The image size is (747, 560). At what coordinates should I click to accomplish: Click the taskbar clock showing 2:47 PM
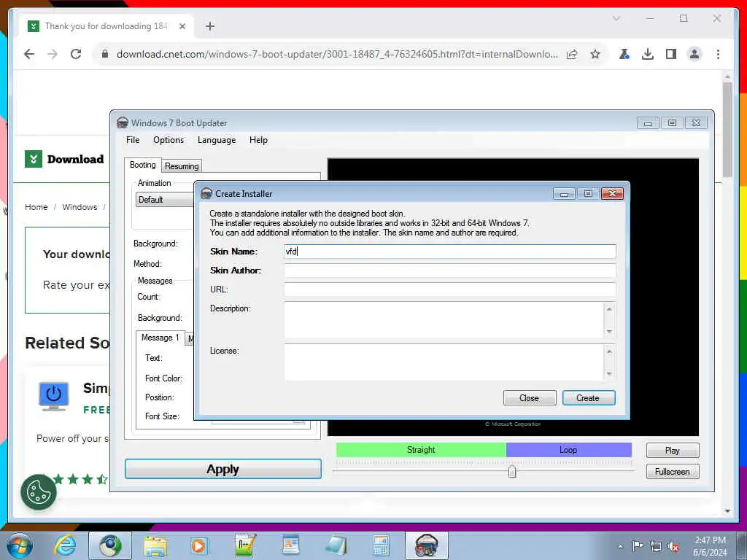click(711, 546)
